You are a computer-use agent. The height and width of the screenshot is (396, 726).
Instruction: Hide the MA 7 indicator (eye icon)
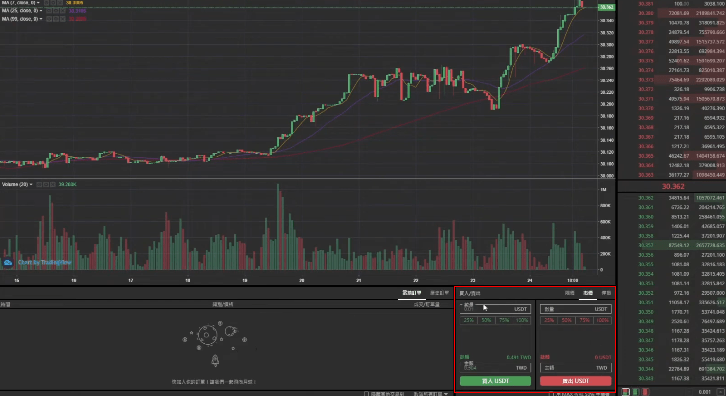coord(46,3)
